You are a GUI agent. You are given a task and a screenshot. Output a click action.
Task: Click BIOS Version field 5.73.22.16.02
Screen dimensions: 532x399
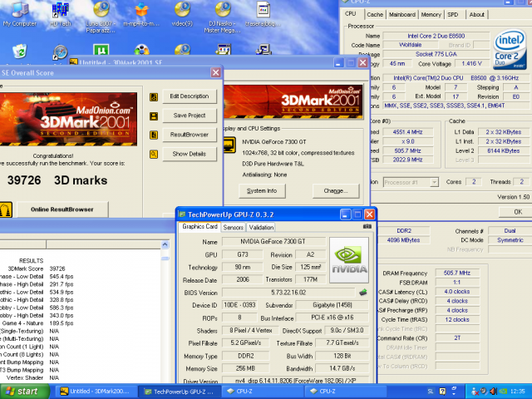click(x=288, y=293)
